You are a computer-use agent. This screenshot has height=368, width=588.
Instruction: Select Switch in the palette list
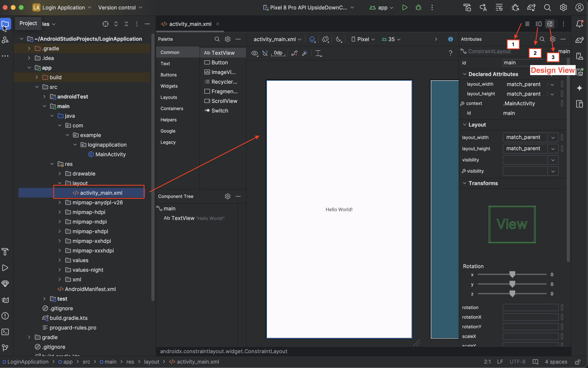tap(223, 111)
